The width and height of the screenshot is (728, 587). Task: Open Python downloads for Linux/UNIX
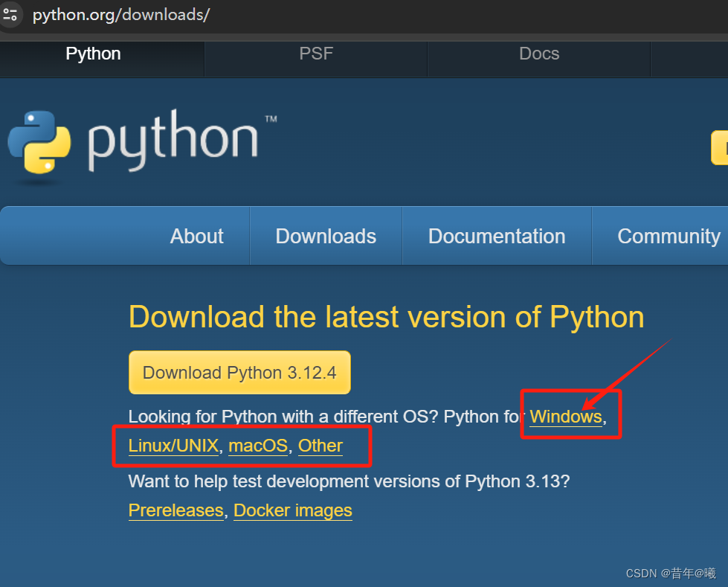point(173,445)
